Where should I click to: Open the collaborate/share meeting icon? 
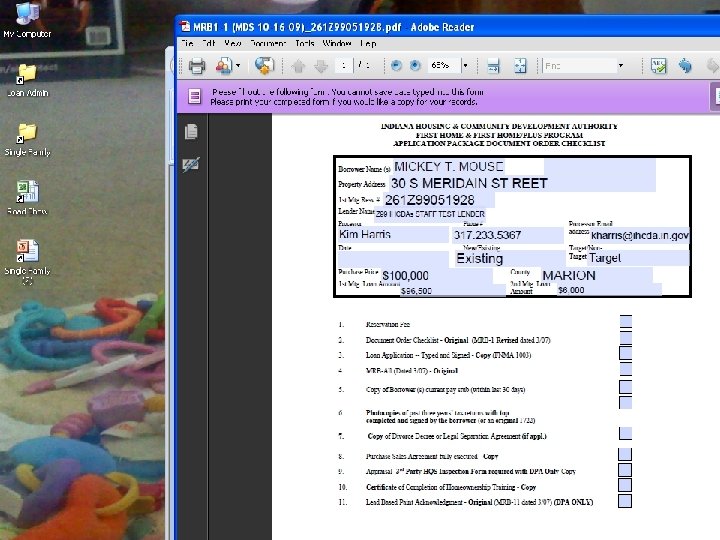(x=224, y=66)
